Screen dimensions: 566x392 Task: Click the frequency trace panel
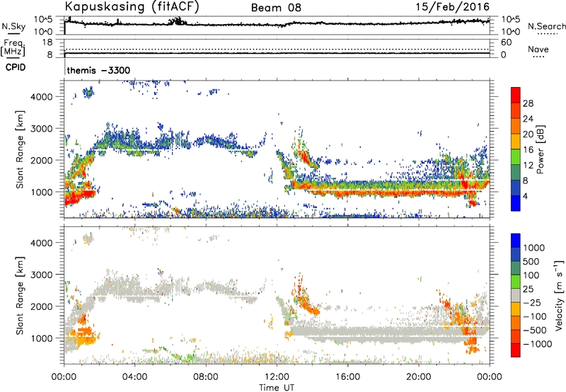click(x=277, y=49)
